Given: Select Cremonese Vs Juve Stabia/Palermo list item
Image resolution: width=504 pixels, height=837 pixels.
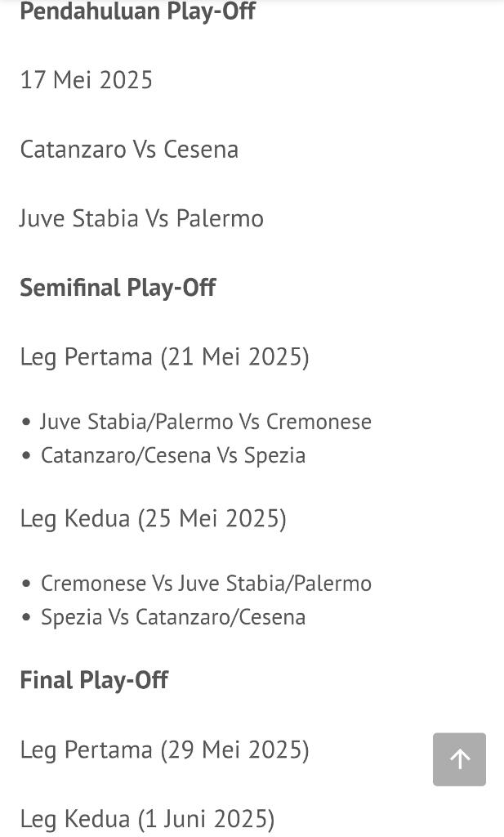Looking at the screenshot, I should coord(206,584).
